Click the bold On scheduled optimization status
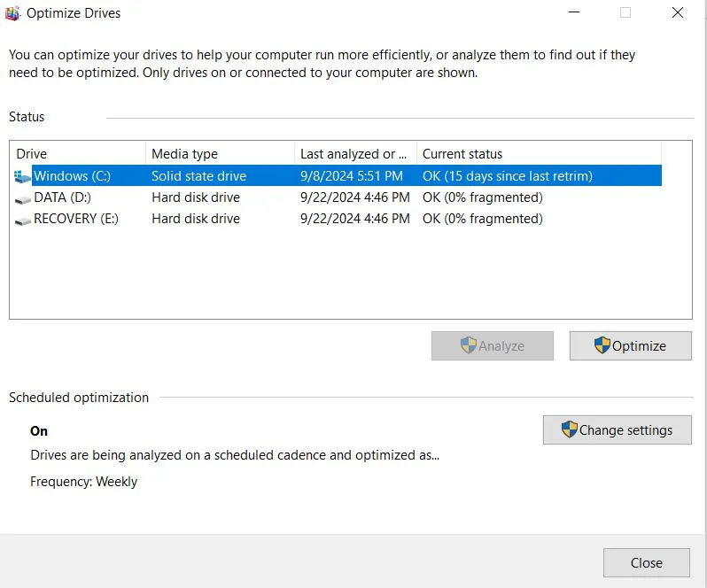Image resolution: width=707 pixels, height=588 pixels. [x=39, y=431]
